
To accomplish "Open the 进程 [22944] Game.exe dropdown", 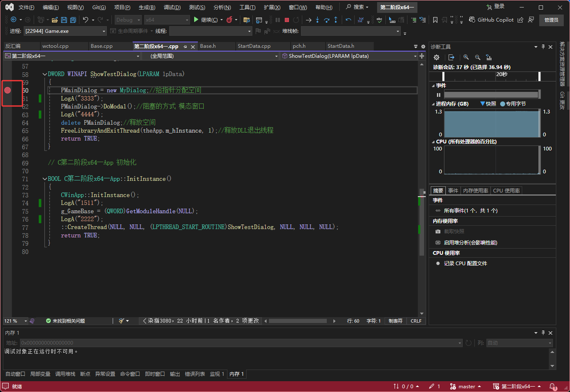I will 65,31.
